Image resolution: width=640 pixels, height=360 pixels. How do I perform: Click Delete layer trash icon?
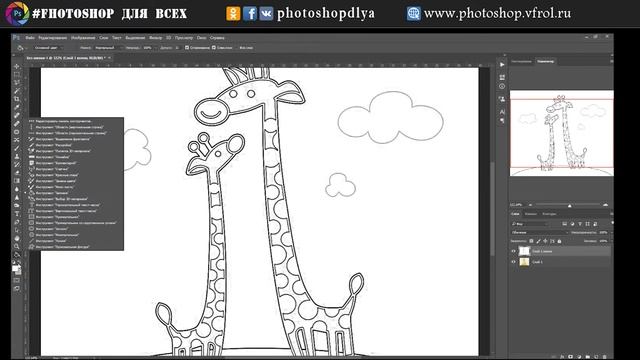604,357
